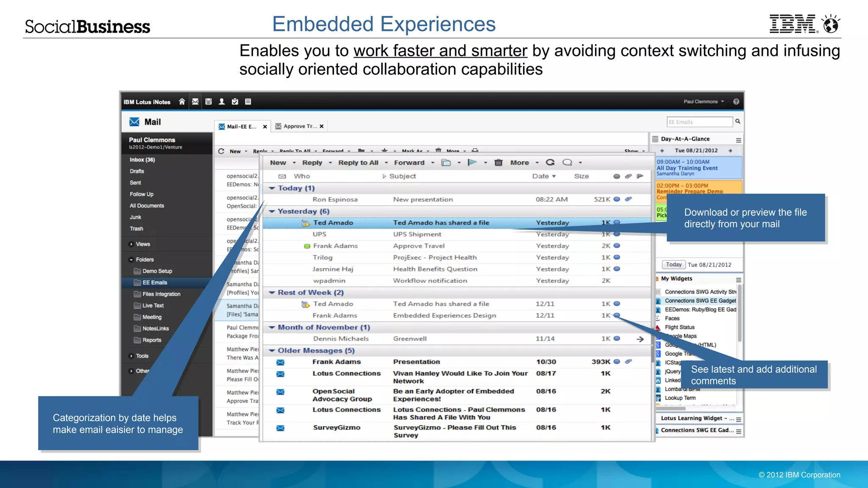Open the All Day Training Event entry
The image size is (868, 488).
pos(699,168)
